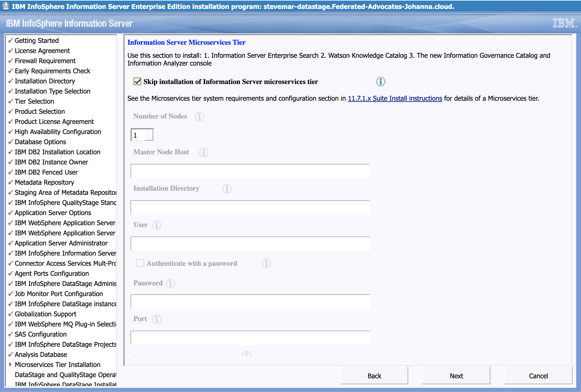Select Application Server Options step
Image resolution: width=581 pixels, height=392 pixels.
[x=53, y=213]
